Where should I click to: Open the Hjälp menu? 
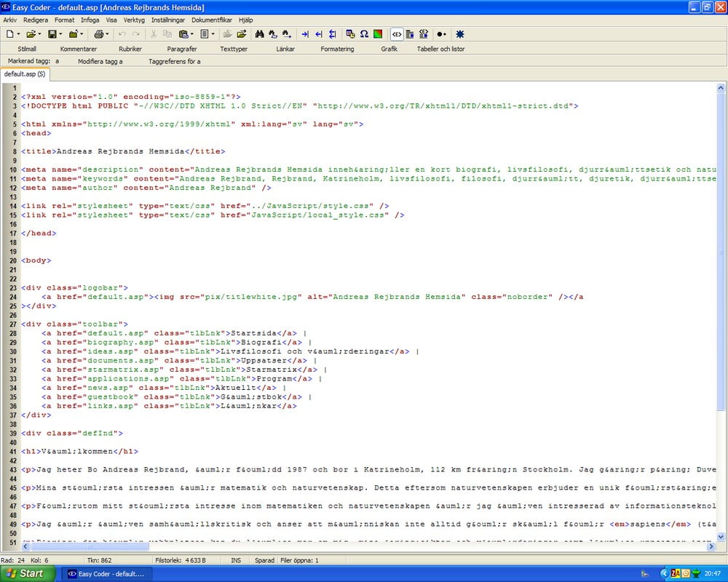(245, 20)
